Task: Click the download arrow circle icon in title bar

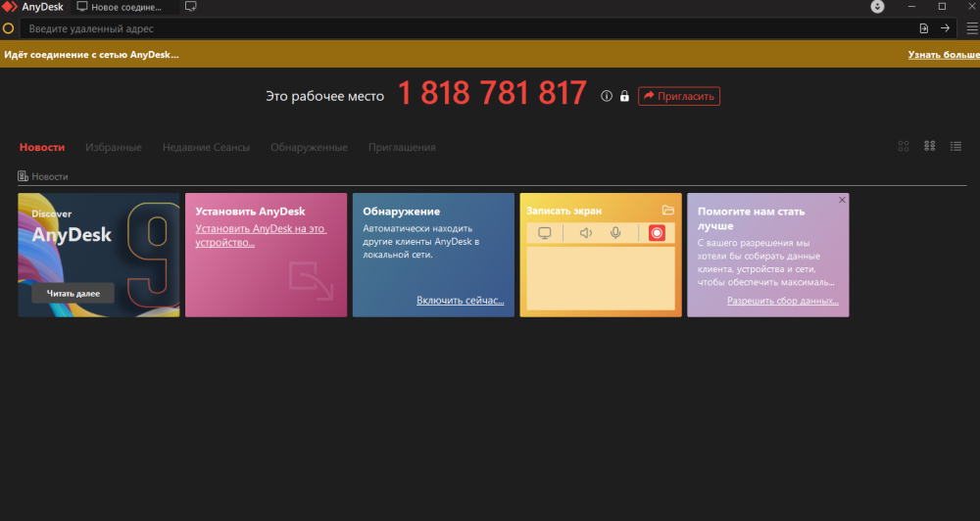Action: tap(877, 7)
